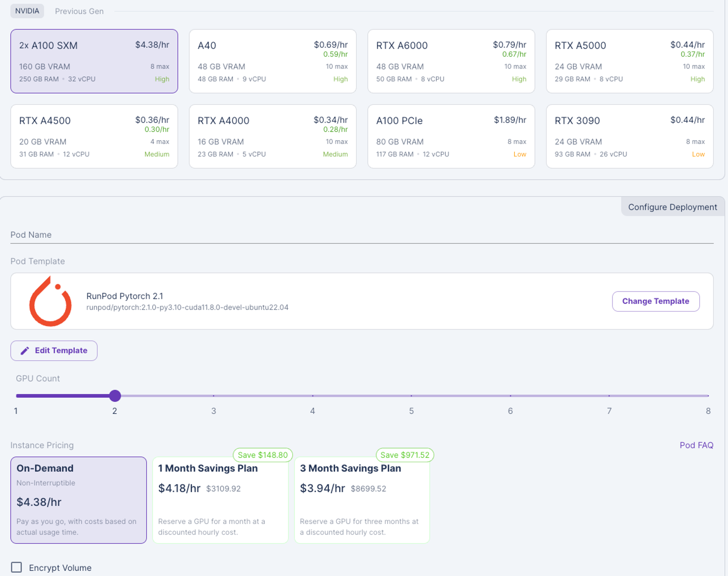This screenshot has height=576, width=728.
Task: Select the RTX A4500 GPU card
Action: tap(94, 136)
